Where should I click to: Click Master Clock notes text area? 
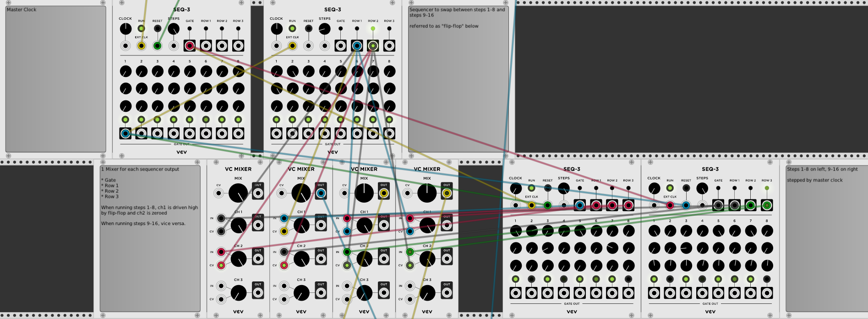[56, 79]
